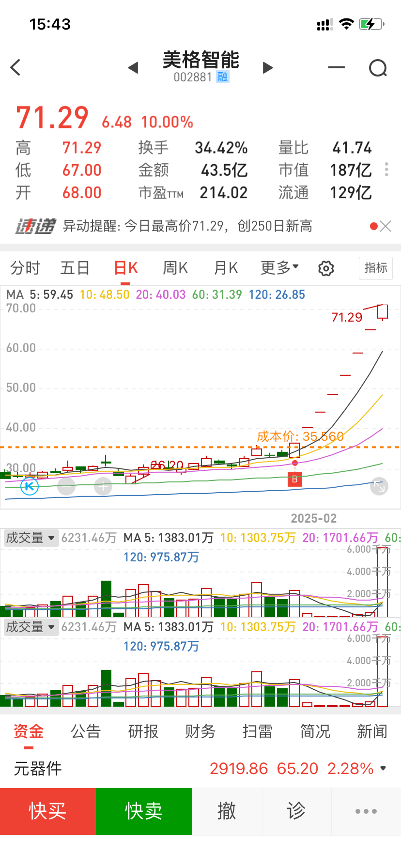Switch to next stock with right triangle

[268, 68]
